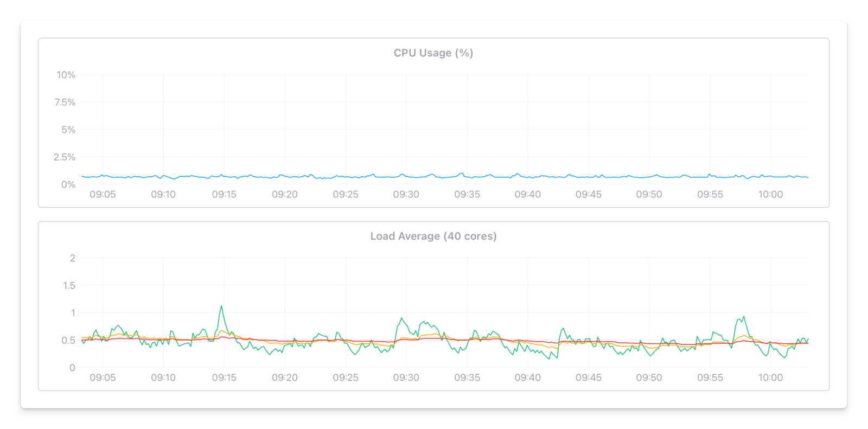Screen dimensions: 868x429
Task: Click the 09:20 tick on Load Average chart
Action: pos(285,377)
